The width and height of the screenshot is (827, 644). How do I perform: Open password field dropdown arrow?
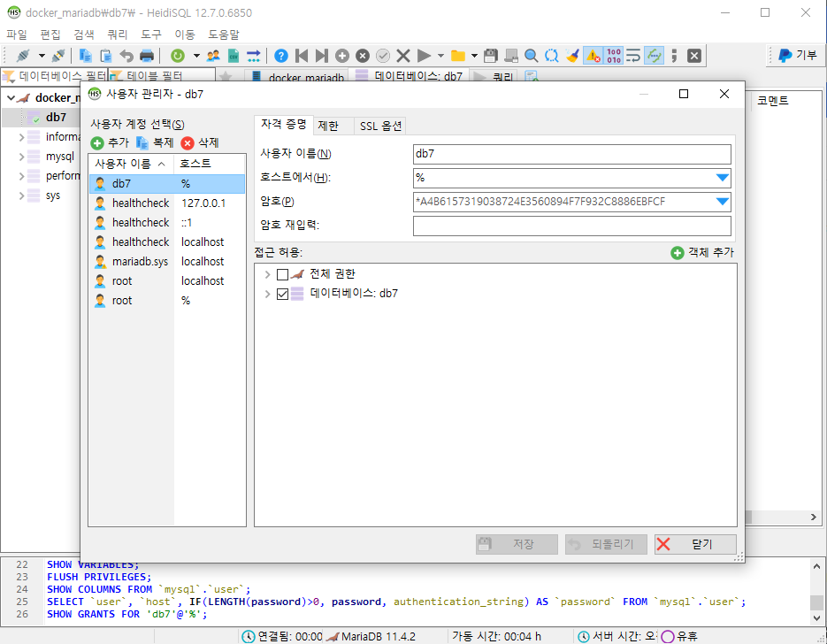(722, 202)
